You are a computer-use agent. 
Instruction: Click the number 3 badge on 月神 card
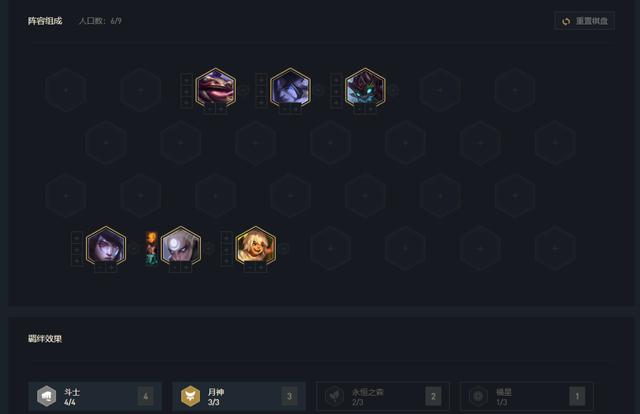[x=289, y=396]
